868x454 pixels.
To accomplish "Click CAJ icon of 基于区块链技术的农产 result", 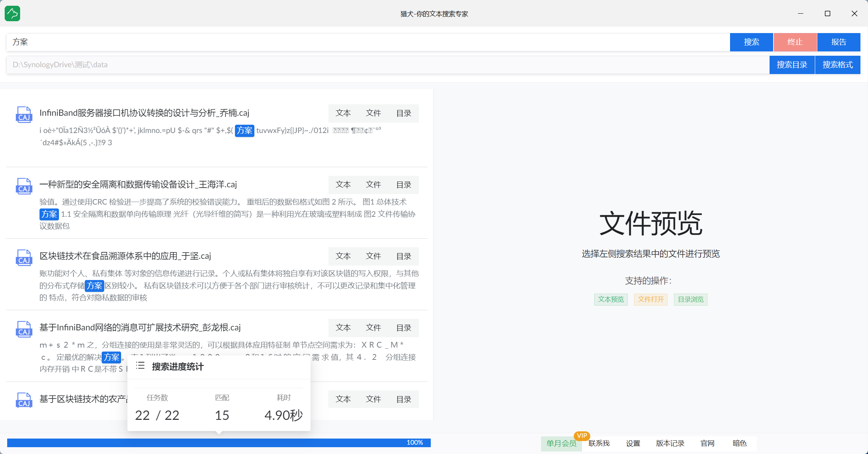I will 24,400.
